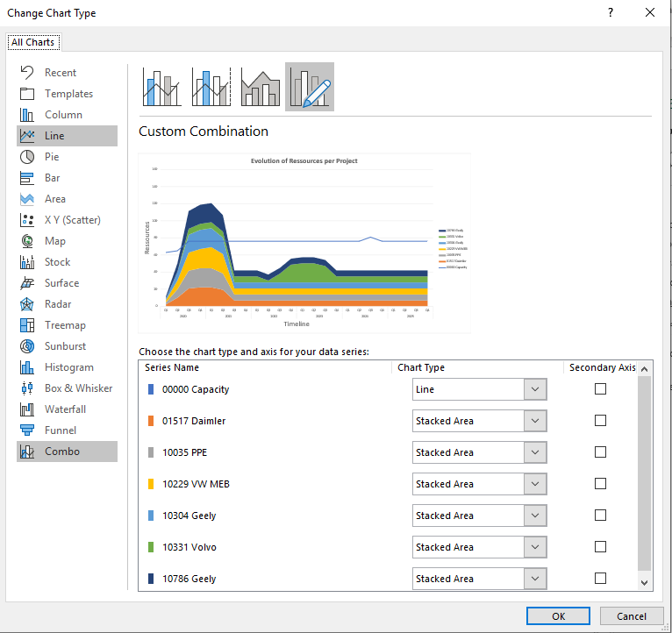
Task: Open chart type dropdown for 00000 Capacity
Action: (535, 389)
